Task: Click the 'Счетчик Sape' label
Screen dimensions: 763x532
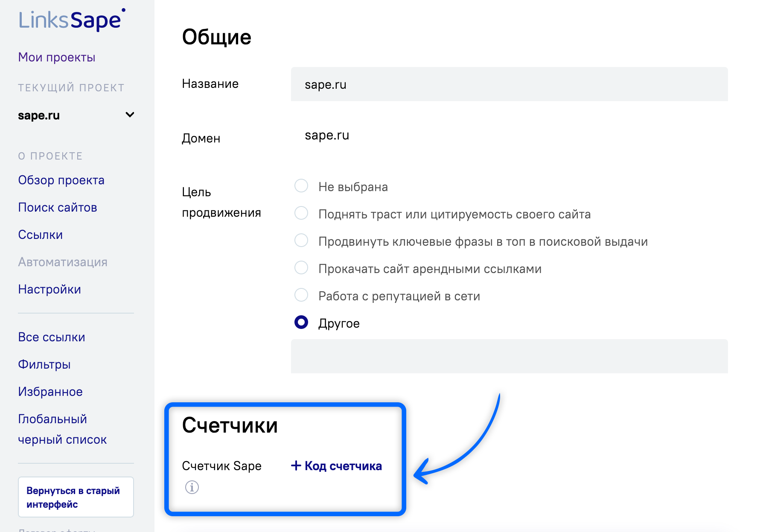Action: [222, 466]
